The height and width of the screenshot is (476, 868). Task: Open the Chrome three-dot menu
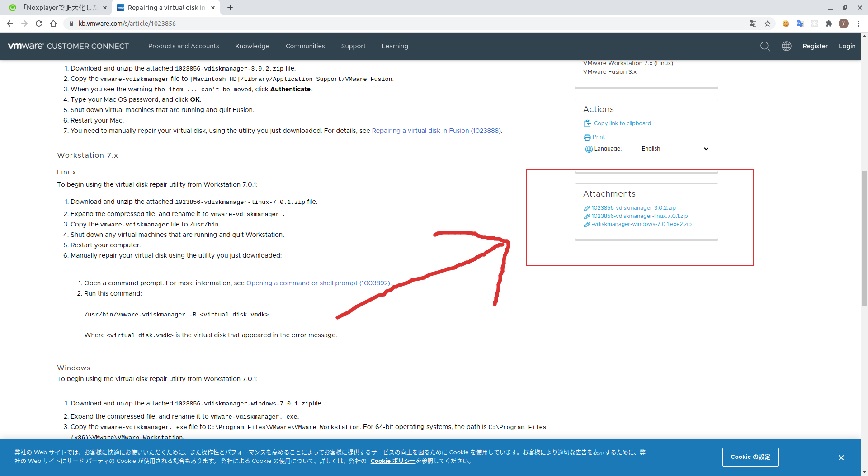858,24
